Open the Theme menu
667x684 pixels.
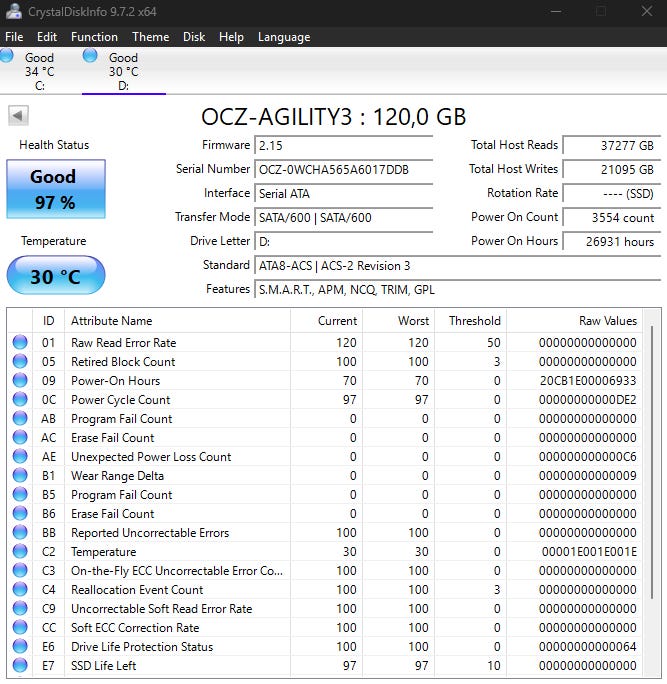[150, 37]
